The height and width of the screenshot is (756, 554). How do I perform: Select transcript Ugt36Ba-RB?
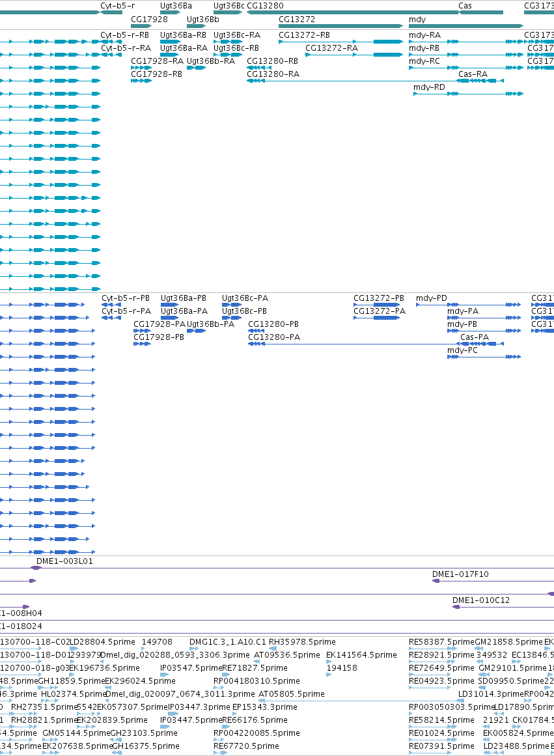(x=183, y=35)
